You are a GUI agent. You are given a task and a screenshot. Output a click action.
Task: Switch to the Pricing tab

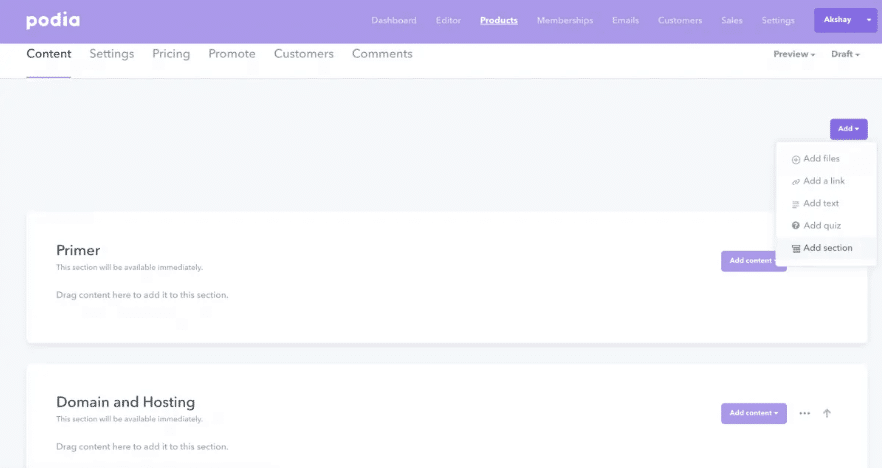[x=171, y=54]
